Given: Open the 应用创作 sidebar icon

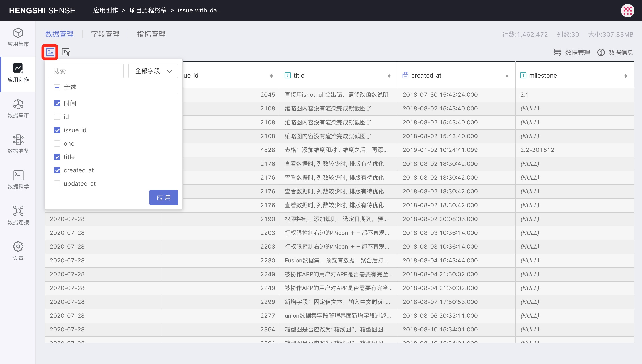Looking at the screenshot, I should coord(18,68).
